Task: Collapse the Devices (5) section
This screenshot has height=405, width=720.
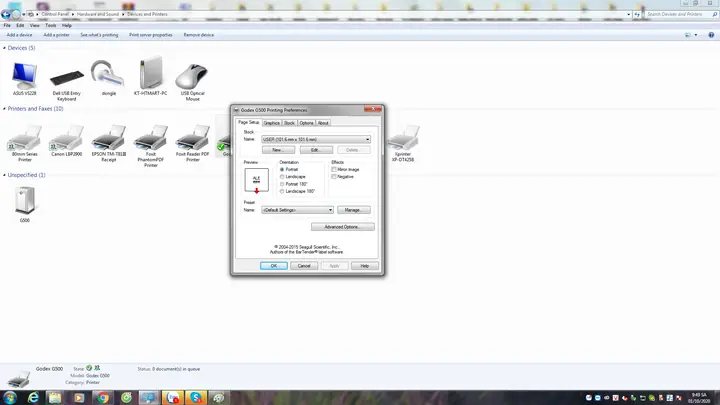Action: point(5,48)
